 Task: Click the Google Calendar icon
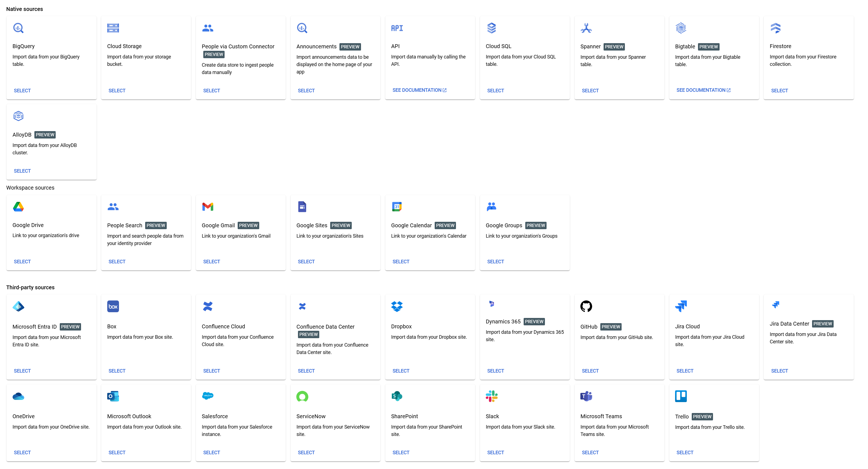coord(397,207)
